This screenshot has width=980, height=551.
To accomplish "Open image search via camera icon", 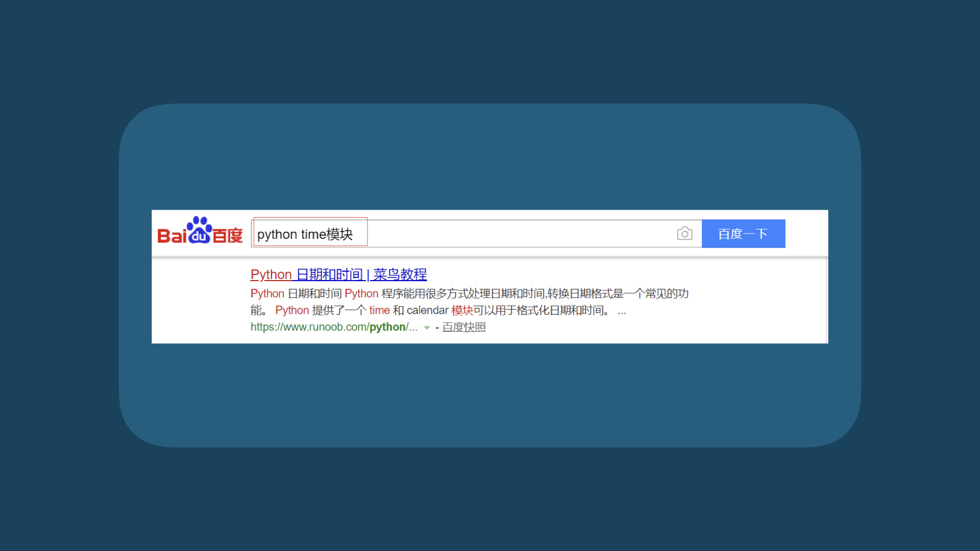I will [684, 234].
